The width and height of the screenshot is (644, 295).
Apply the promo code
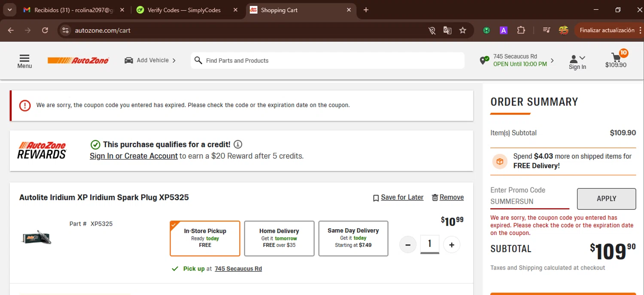coord(606,199)
